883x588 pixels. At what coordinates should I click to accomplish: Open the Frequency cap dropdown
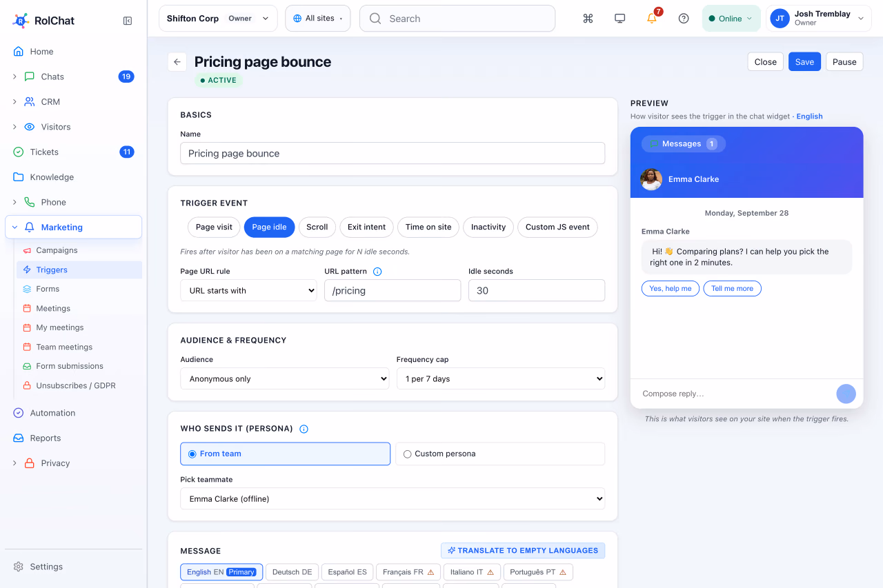[x=501, y=378]
